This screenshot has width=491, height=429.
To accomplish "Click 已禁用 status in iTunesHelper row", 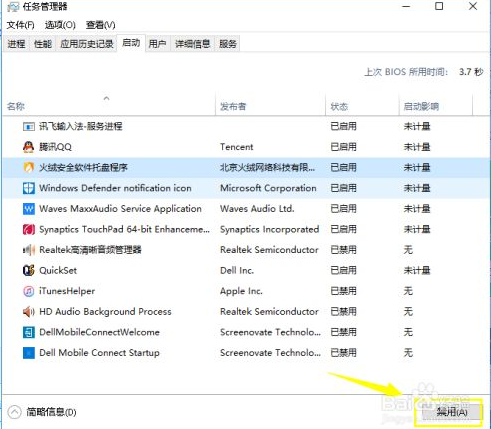I will (x=343, y=291).
